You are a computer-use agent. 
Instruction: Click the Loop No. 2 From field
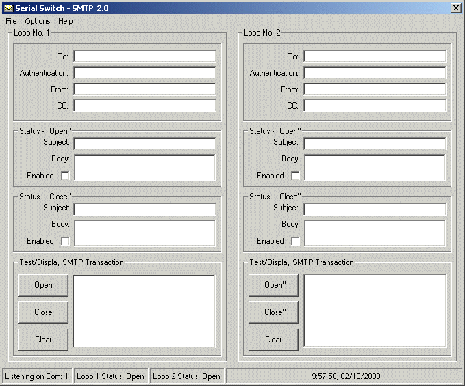[375, 89]
